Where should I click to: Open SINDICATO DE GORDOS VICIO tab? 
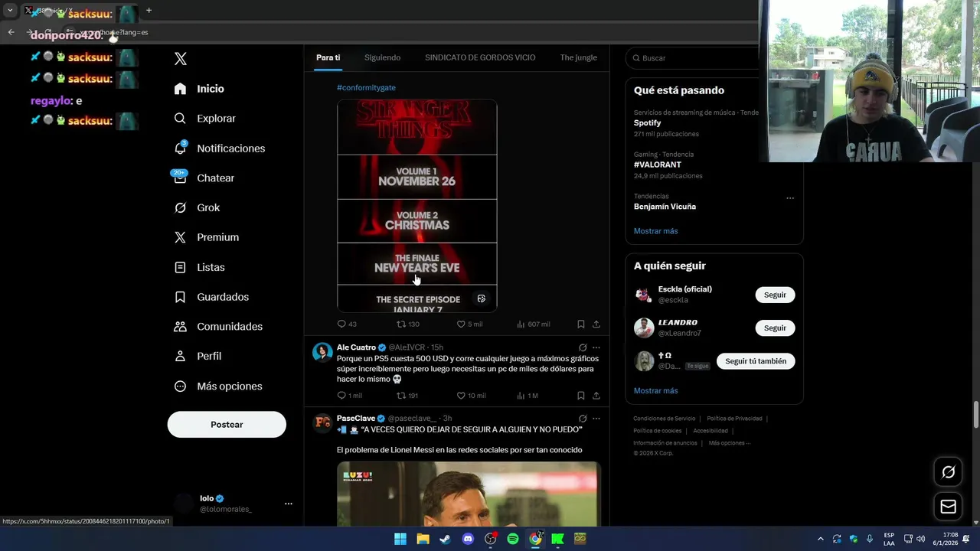480,57
